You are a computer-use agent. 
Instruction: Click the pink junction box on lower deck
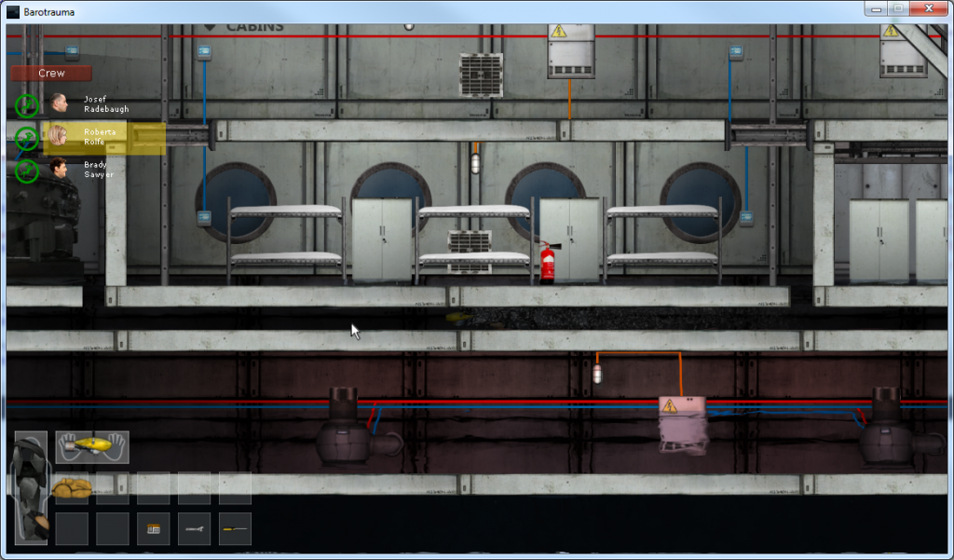(683, 424)
